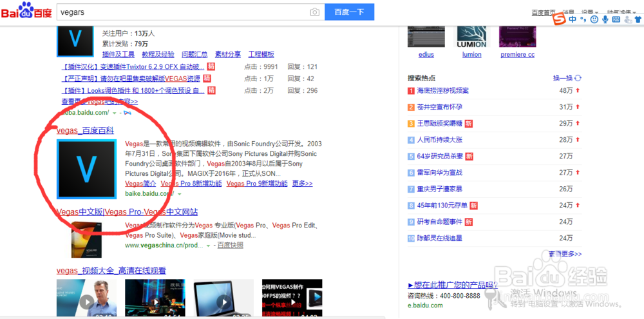Click 百度一下 search button
The width and height of the screenshot is (644, 319).
pyautogui.click(x=349, y=12)
